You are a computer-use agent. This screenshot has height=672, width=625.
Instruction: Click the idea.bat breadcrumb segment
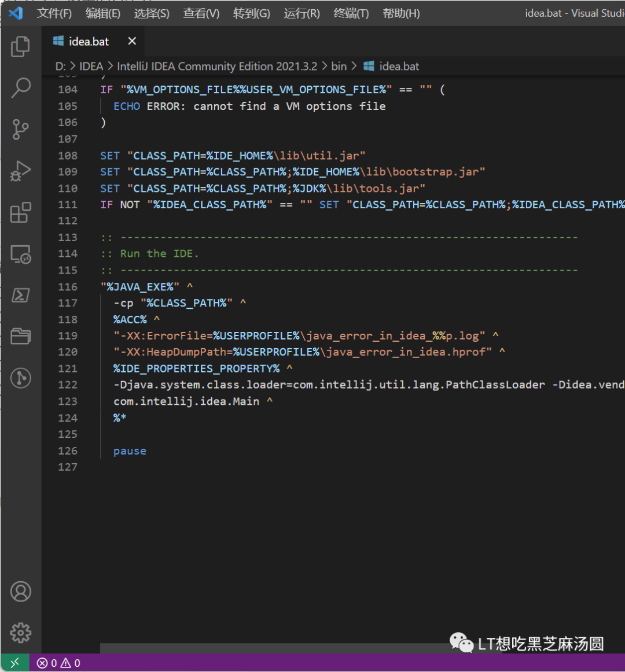(391, 67)
